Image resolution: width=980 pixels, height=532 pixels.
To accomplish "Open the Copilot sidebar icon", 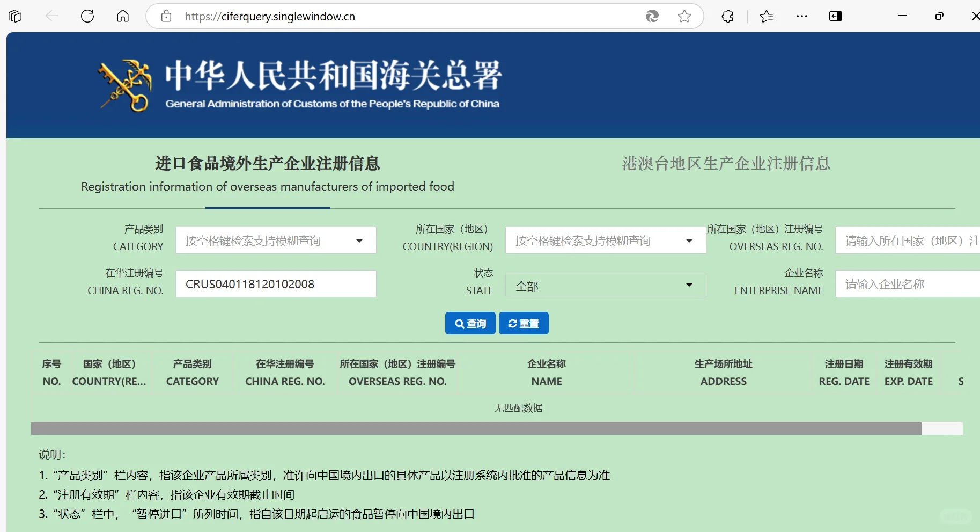I will pos(835,16).
